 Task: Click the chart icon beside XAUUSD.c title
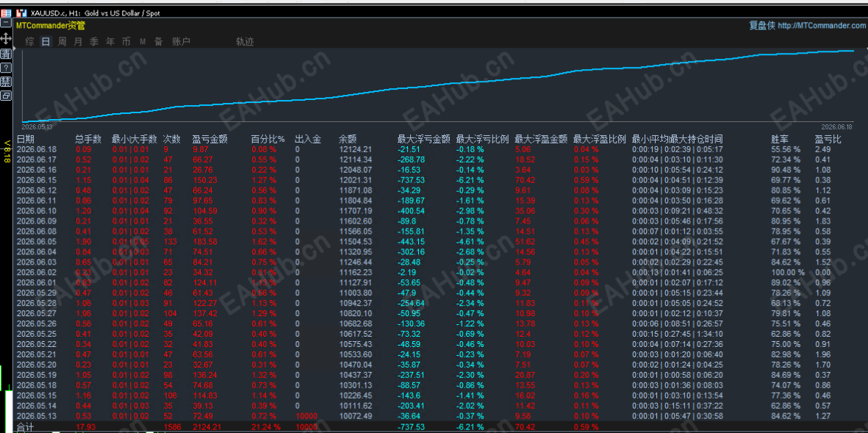pyautogui.click(x=21, y=12)
